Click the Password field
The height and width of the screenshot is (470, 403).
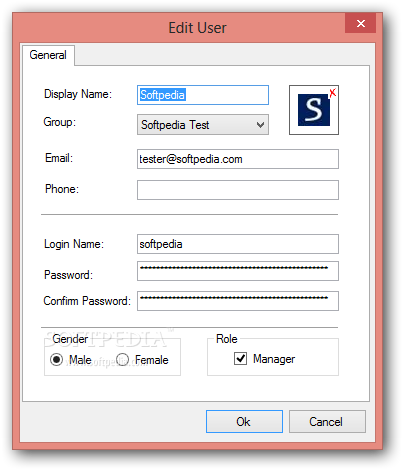[x=238, y=271]
